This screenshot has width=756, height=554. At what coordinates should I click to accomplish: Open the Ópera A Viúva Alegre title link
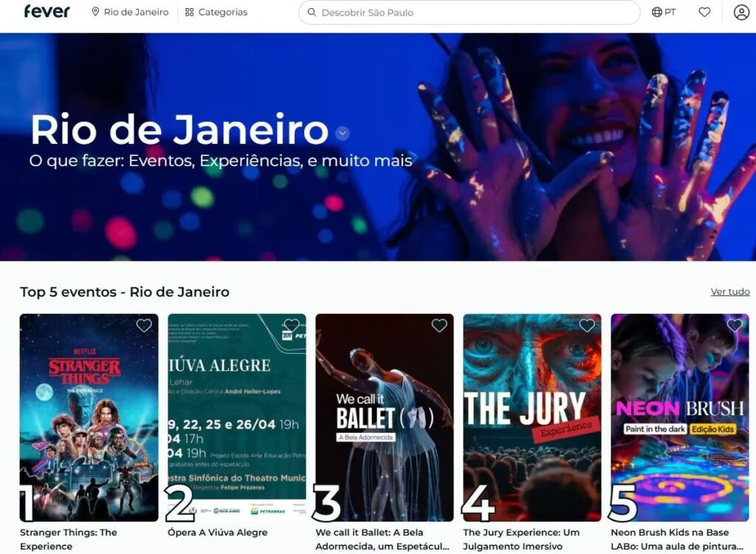[x=218, y=533]
